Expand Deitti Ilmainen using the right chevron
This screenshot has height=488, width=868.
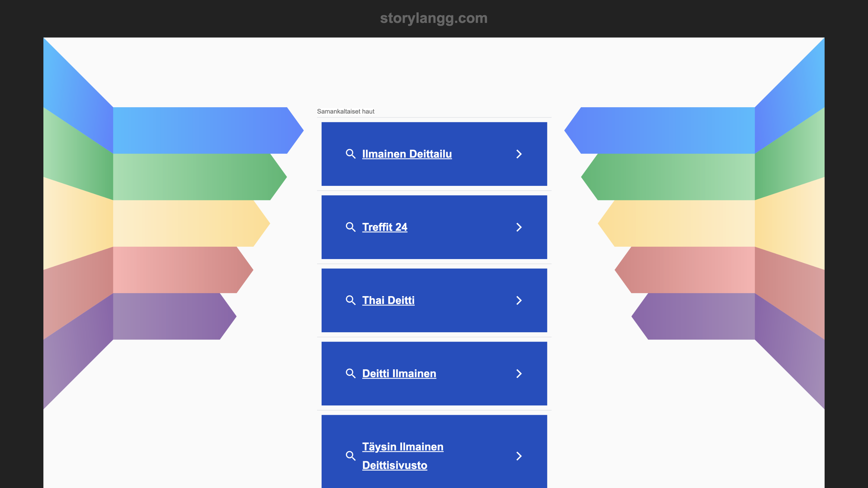click(519, 374)
